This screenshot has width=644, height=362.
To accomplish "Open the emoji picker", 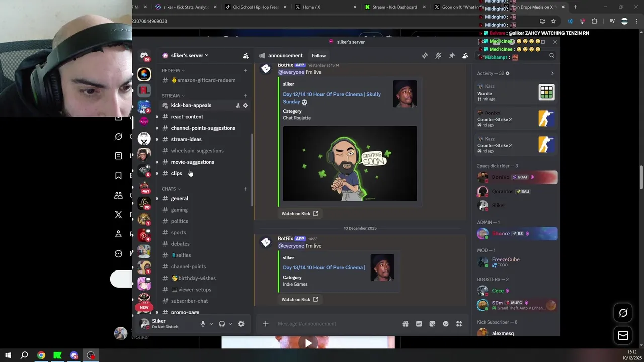I will coord(446,324).
